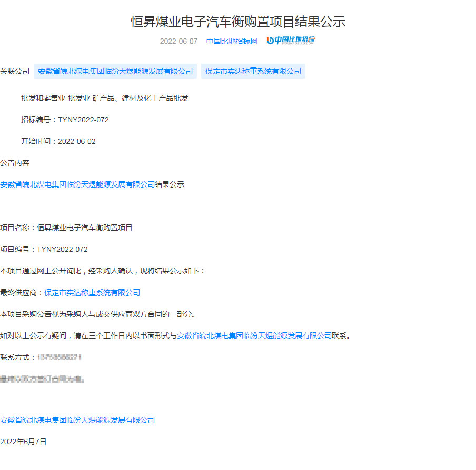Click the 关联公司 label
This screenshot has height=470, width=476.
15,71
